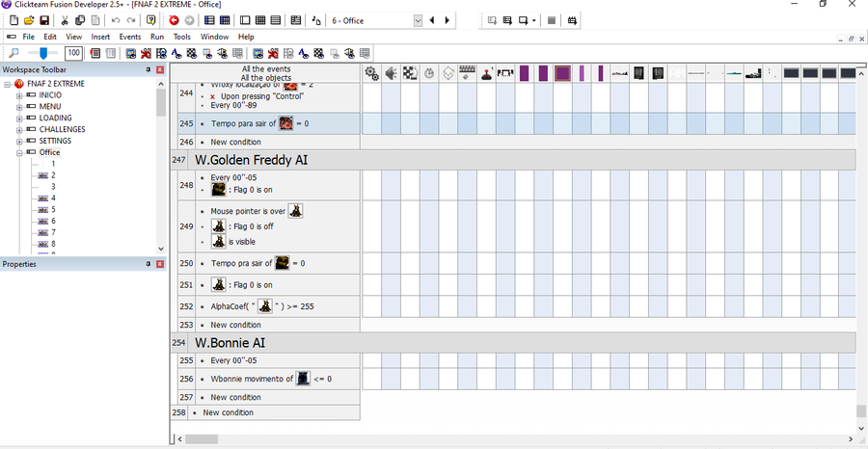Open the Event editor grid icon
Image resolution: width=868 pixels, height=449 pixels.
[260, 20]
